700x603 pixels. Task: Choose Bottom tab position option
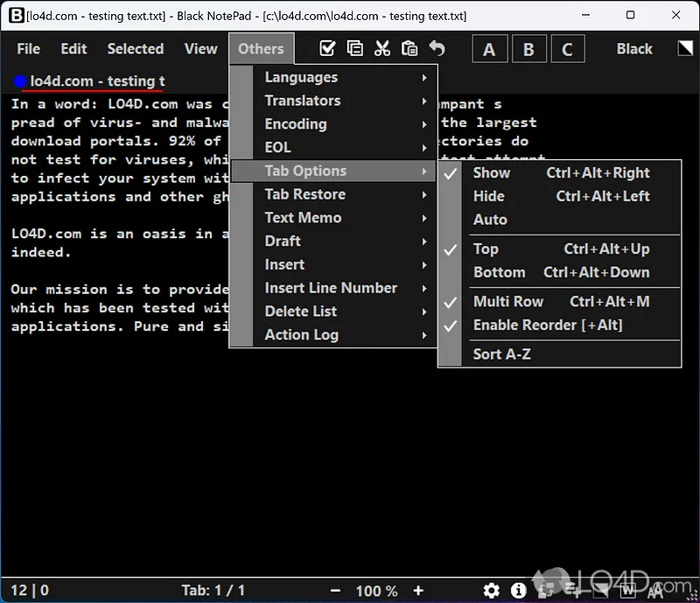point(560,272)
